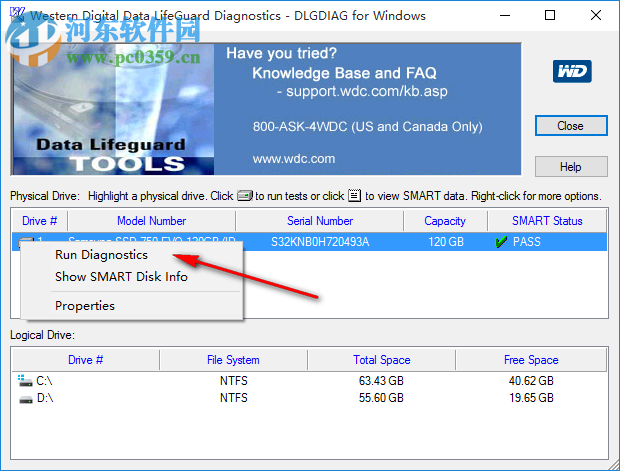Viewport: 620px width, 471px height.
Task: Click the 63.43 GB total space value
Action: pyautogui.click(x=381, y=381)
